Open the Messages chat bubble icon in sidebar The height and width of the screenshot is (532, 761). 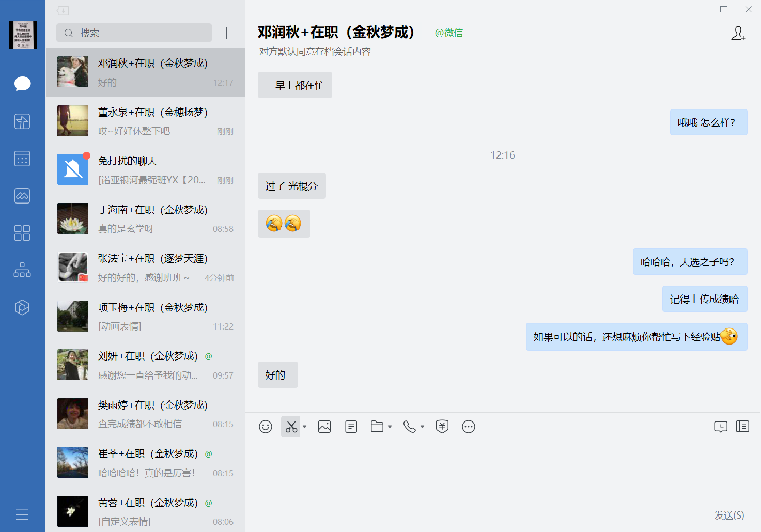click(x=22, y=84)
